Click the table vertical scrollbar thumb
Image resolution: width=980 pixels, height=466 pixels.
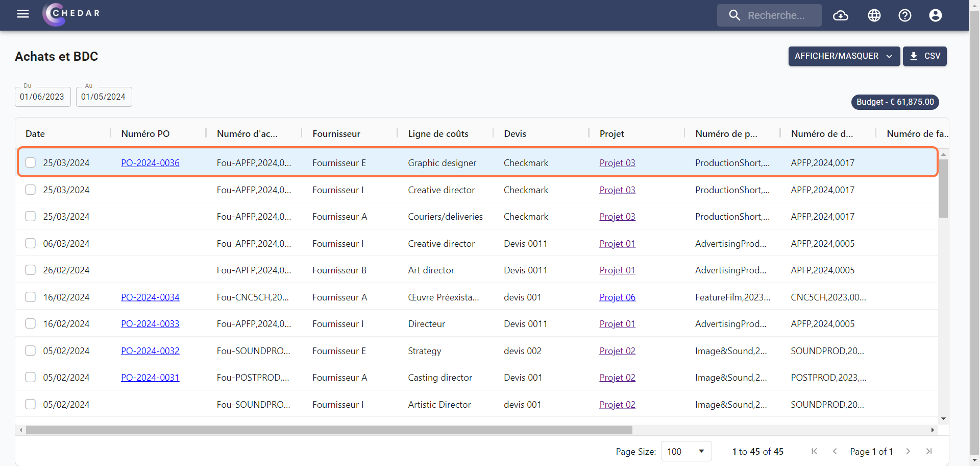(944, 189)
